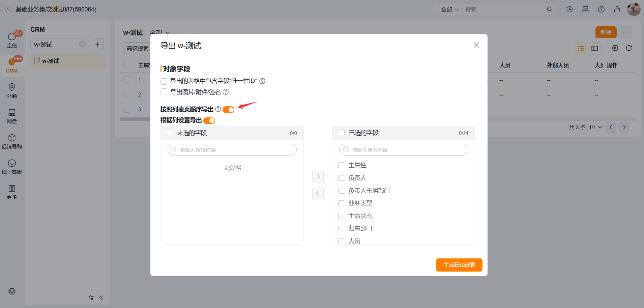This screenshot has height=308, width=644.
Task: Select all in 未选的字段 list
Action: 170,133
